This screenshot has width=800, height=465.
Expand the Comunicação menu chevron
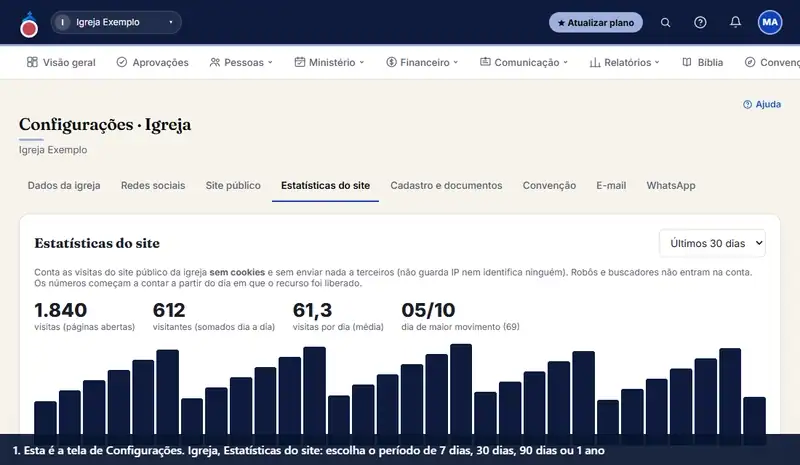coord(565,62)
